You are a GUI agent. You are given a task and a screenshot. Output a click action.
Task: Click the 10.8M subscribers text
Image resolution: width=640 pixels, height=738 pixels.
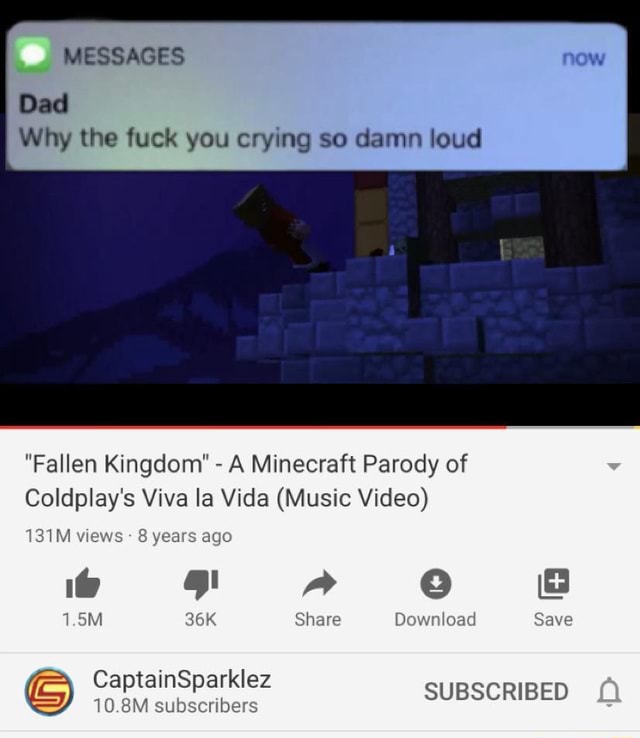pyautogui.click(x=175, y=706)
